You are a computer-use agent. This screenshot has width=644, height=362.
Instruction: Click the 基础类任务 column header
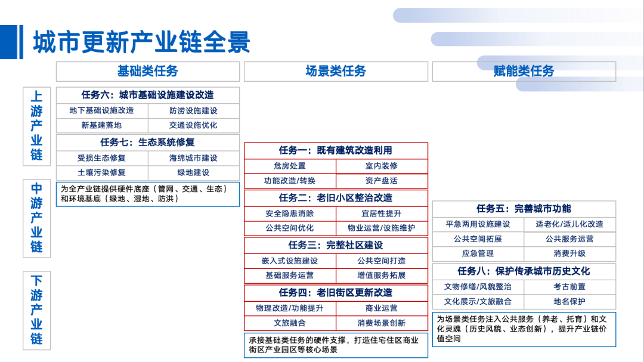click(x=147, y=72)
